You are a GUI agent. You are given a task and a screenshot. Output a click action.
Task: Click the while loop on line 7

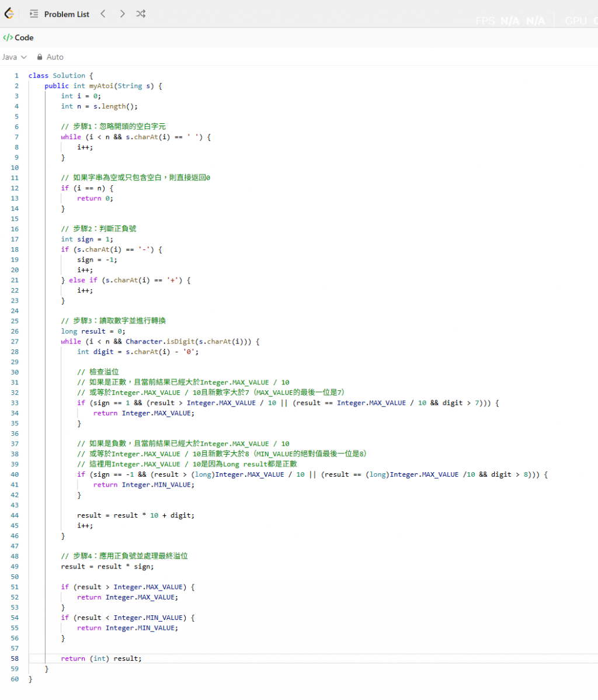135,137
